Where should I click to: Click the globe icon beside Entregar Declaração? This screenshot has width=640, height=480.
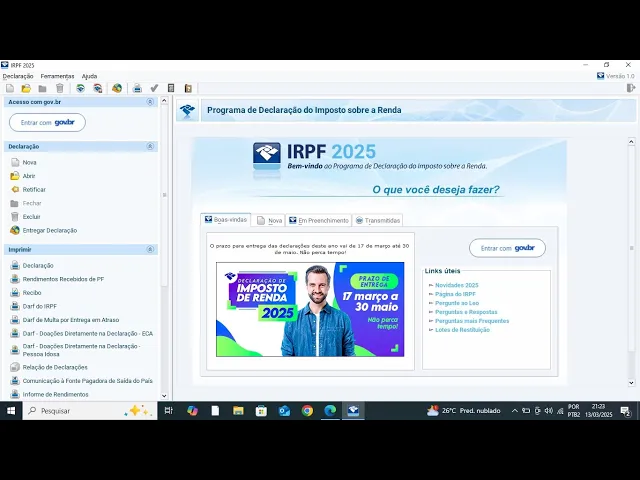[15, 230]
